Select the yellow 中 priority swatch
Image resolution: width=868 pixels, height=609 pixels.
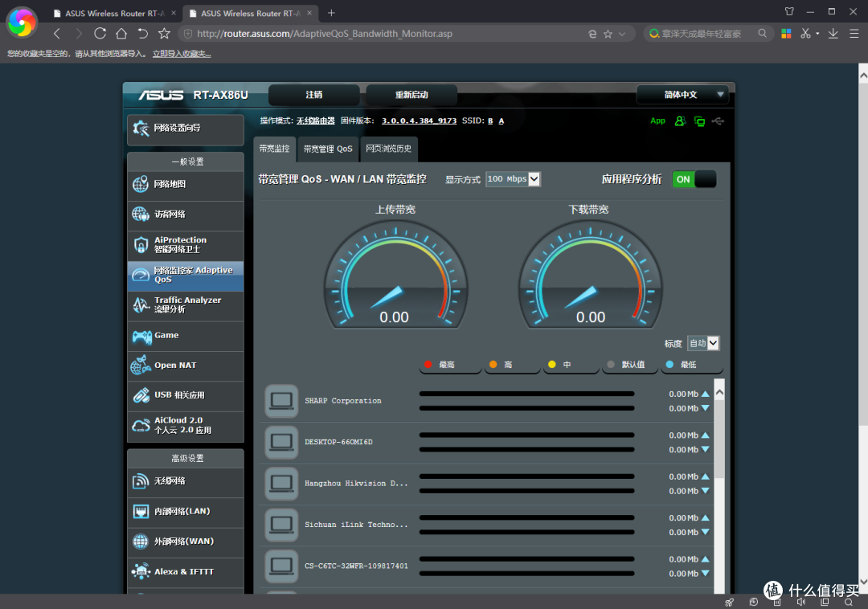pyautogui.click(x=552, y=365)
